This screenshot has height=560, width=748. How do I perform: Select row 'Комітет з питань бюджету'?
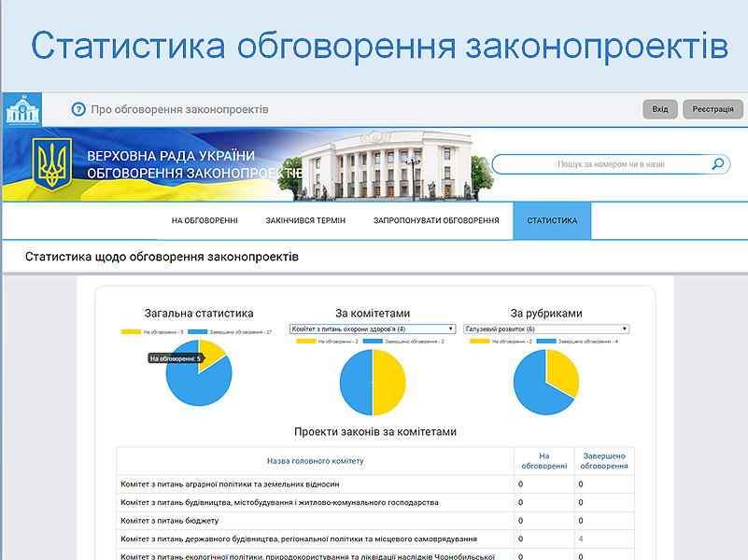click(x=375, y=521)
